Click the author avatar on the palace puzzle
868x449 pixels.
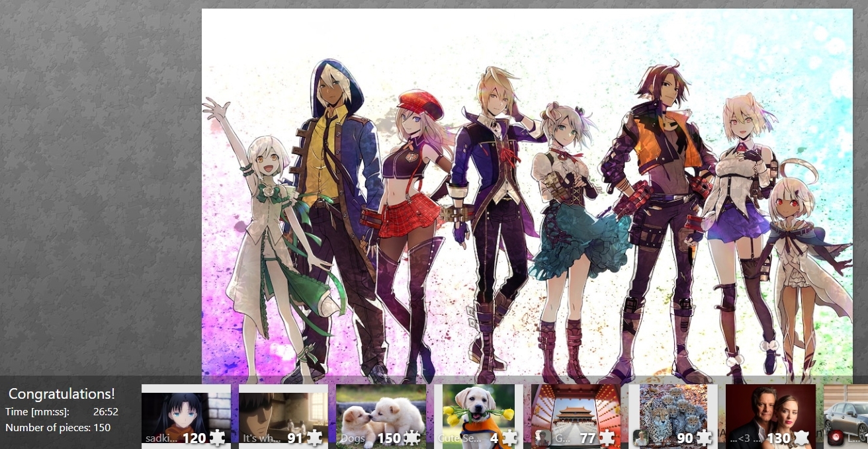(x=543, y=438)
